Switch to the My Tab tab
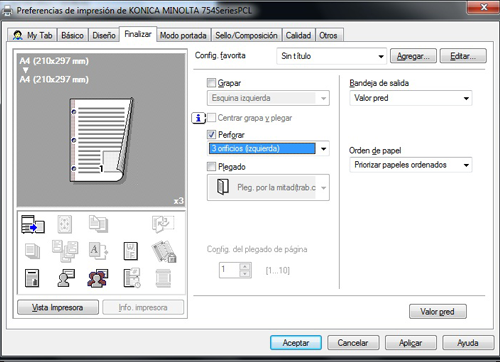The image size is (500, 362). (32, 35)
